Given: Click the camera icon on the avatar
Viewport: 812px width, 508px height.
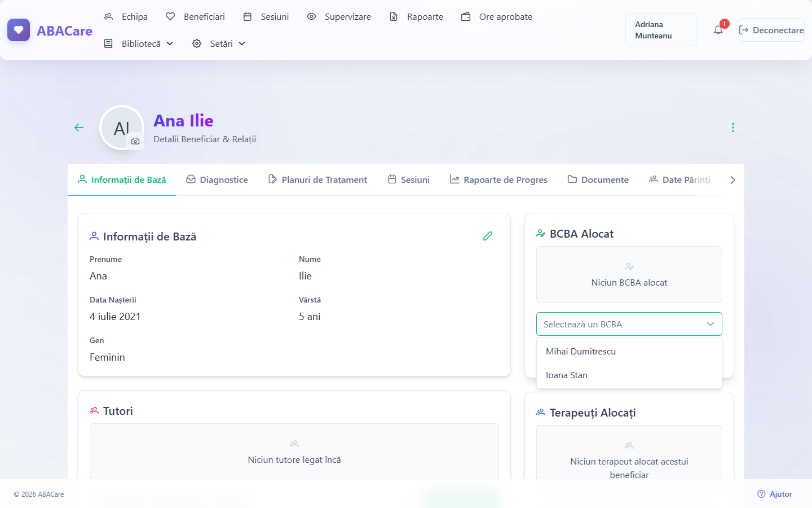Looking at the screenshot, I should coord(135,141).
